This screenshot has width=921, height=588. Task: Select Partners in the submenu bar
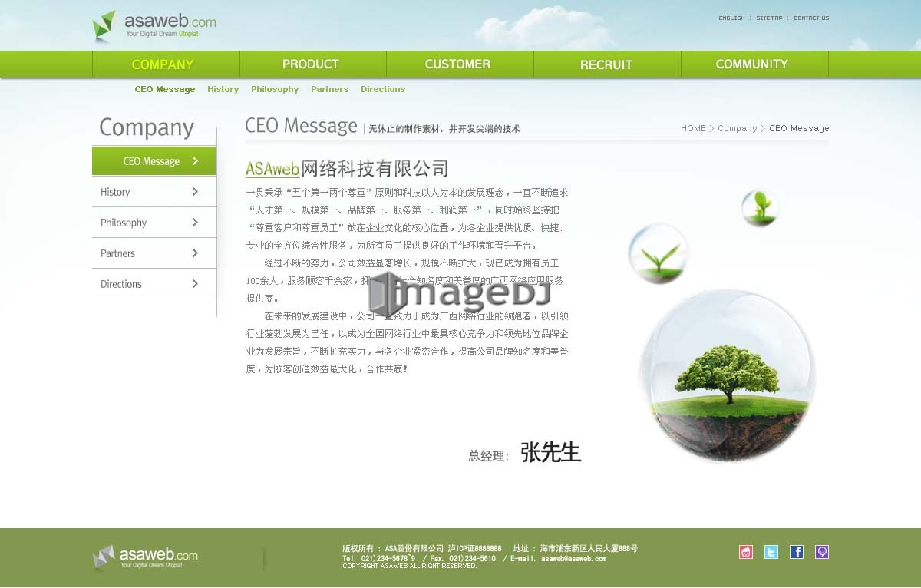pos(329,89)
